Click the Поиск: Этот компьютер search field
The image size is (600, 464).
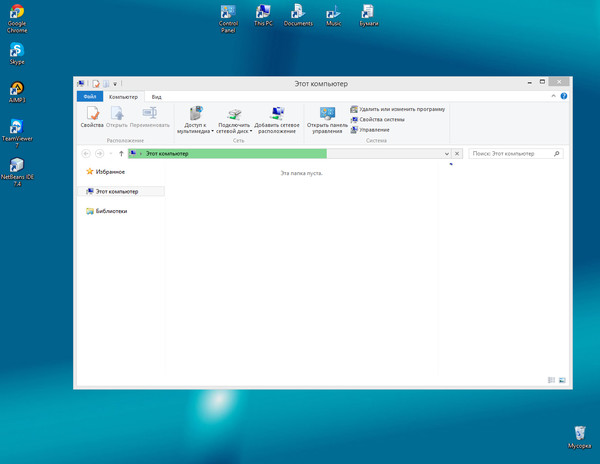tap(515, 154)
